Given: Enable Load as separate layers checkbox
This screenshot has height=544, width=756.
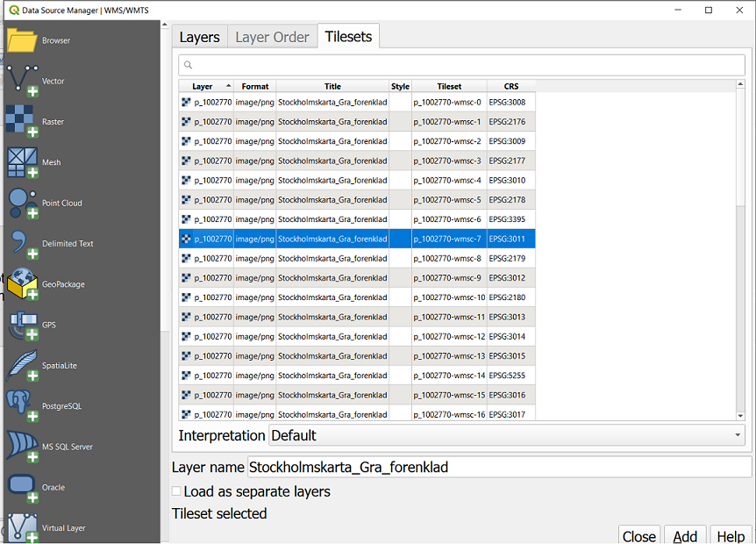Looking at the screenshot, I should pyautogui.click(x=177, y=492).
